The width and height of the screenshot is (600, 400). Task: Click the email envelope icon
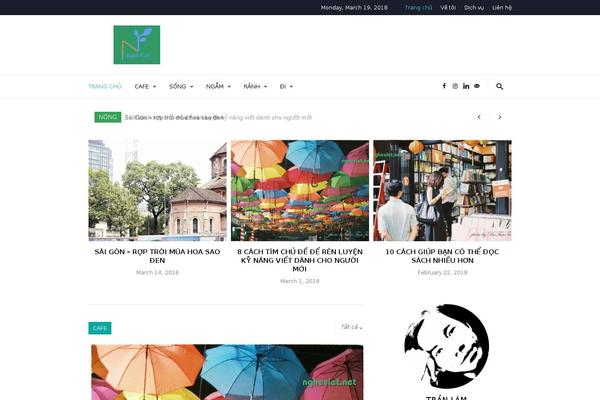click(x=477, y=86)
